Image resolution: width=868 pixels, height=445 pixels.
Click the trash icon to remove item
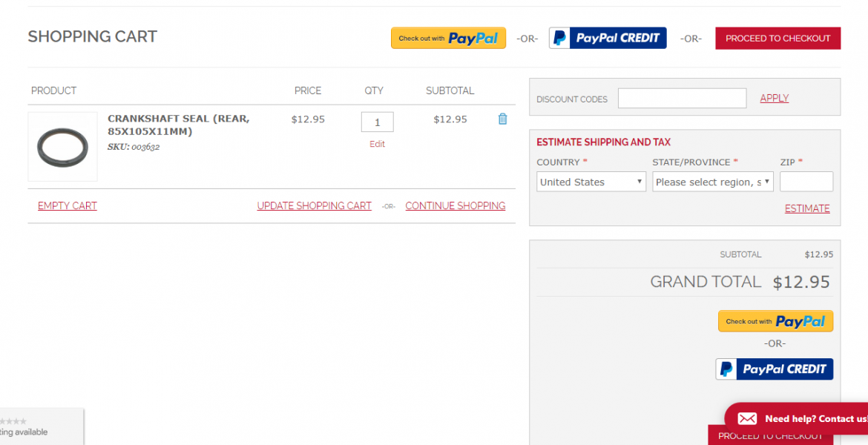coord(502,119)
